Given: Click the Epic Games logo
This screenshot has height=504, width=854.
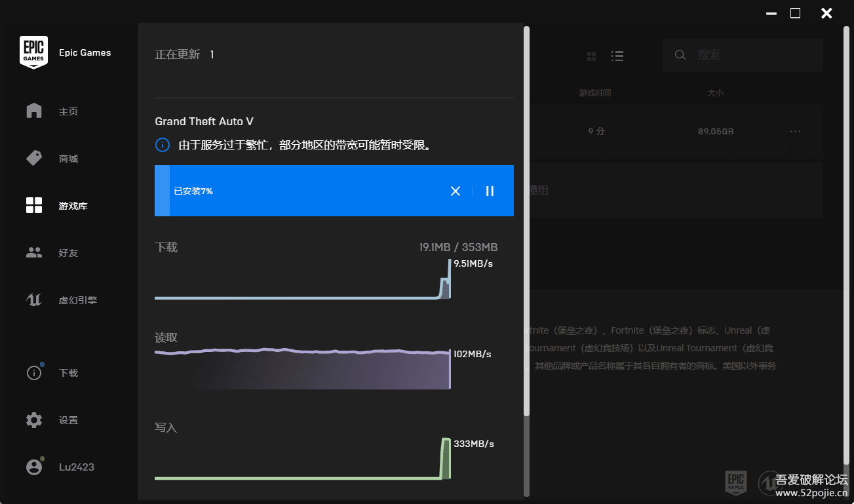Looking at the screenshot, I should 33,52.
